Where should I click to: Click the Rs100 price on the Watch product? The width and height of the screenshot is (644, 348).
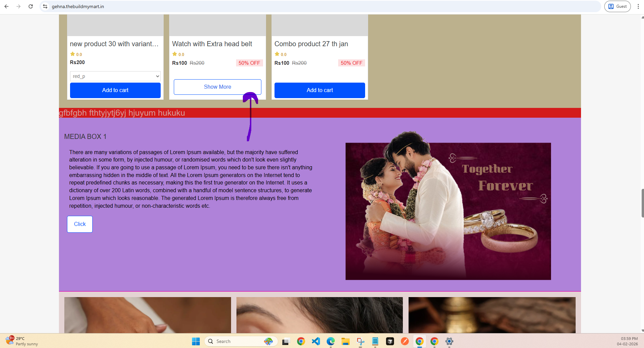180,63
